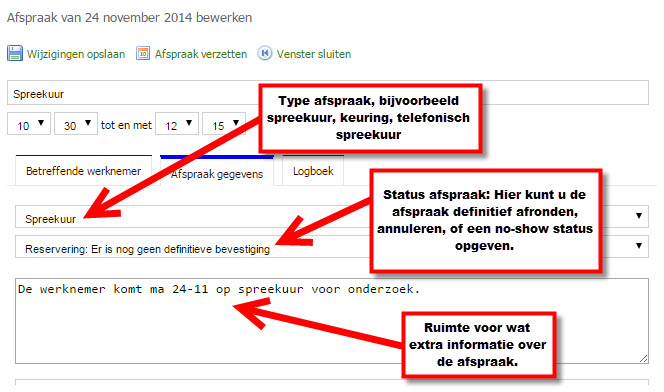
Task: Open the end hour dropdown showing 12
Action: pyautogui.click(x=177, y=124)
